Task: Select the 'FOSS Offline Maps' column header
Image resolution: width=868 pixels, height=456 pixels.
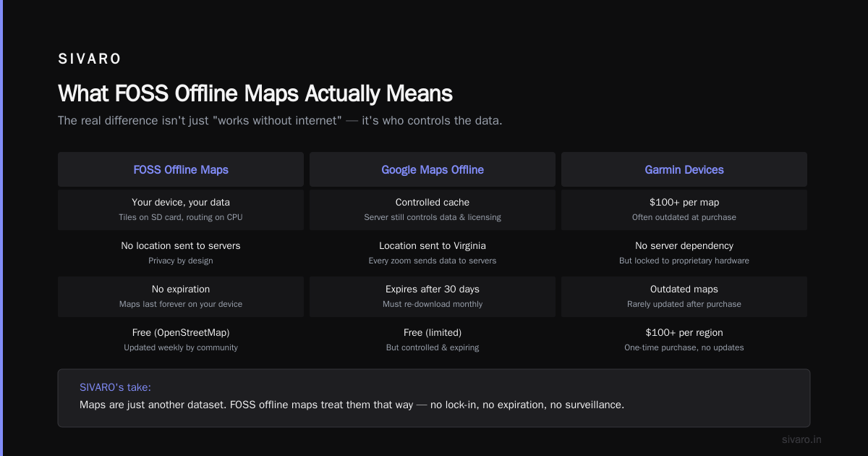Action: click(181, 169)
